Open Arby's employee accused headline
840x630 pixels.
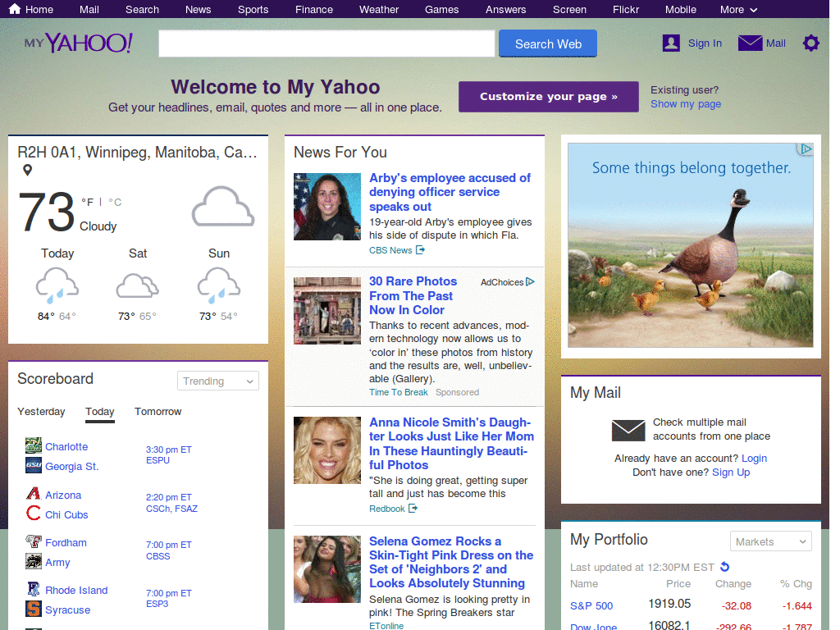(x=450, y=192)
